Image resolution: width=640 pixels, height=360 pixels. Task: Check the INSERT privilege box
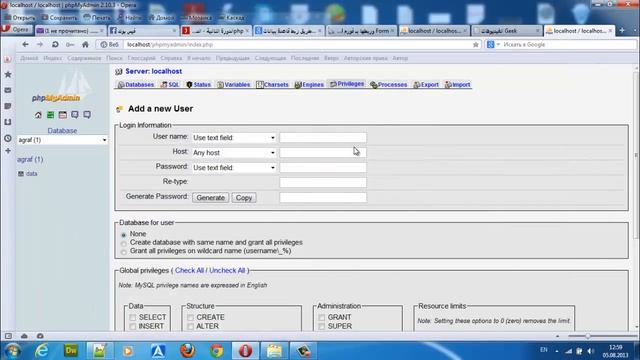pyautogui.click(x=133, y=327)
